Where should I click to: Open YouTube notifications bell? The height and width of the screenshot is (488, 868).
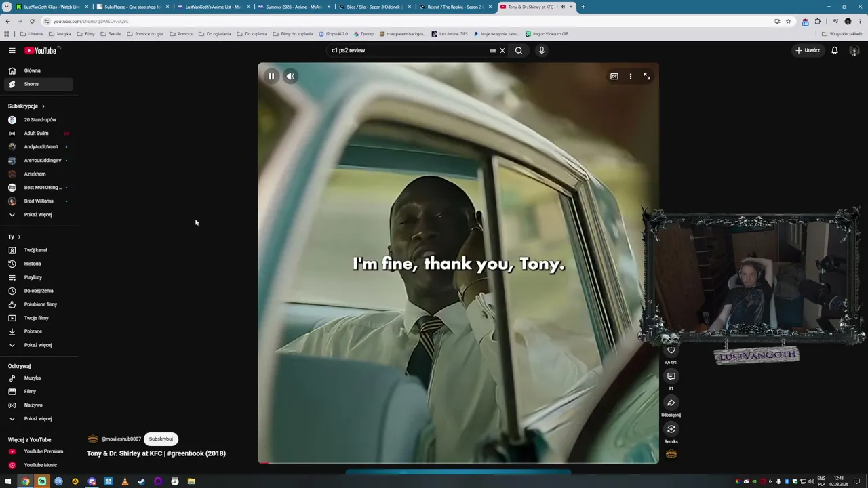(835, 50)
